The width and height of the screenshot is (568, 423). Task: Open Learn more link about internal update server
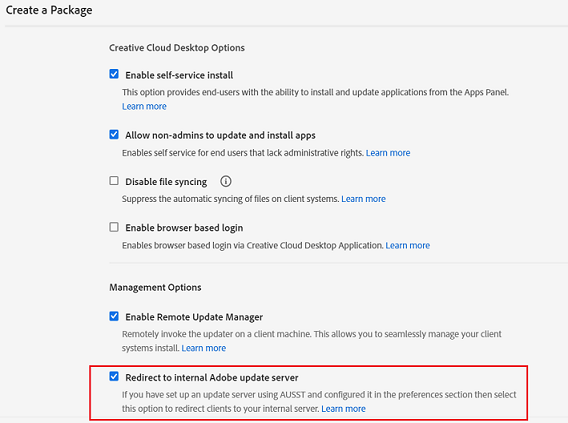coord(343,409)
